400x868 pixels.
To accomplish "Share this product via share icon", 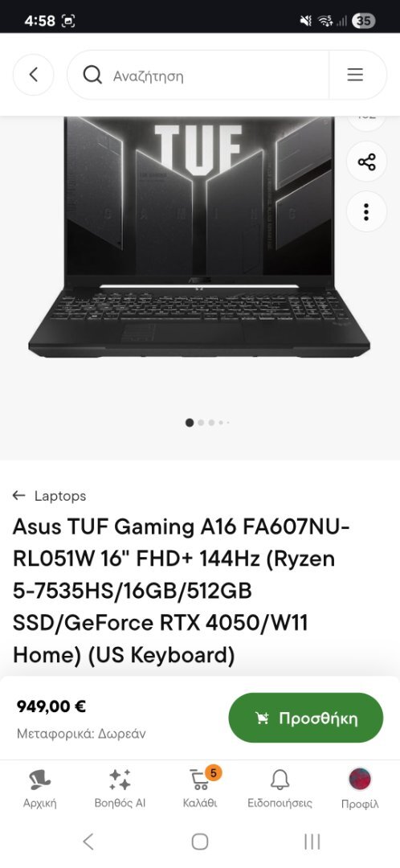I will (x=366, y=162).
